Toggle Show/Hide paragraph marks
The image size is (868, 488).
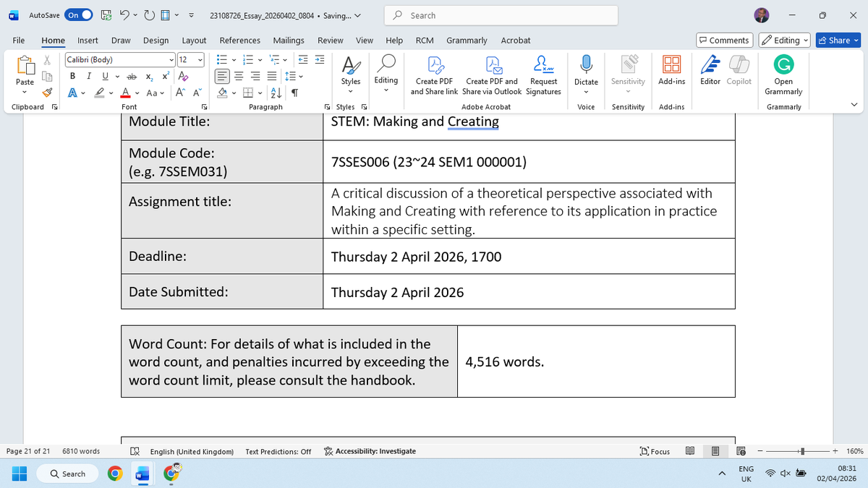pyautogui.click(x=295, y=93)
